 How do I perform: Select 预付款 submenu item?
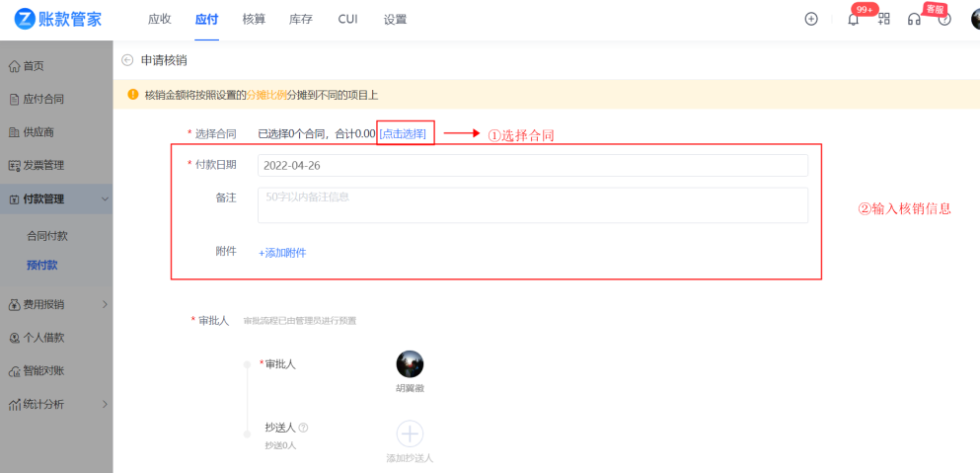(x=41, y=266)
